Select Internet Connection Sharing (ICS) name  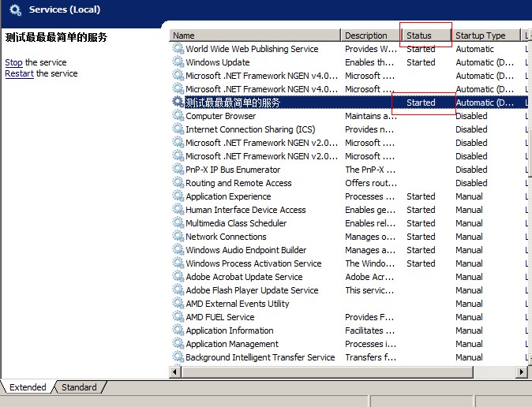click(250, 129)
